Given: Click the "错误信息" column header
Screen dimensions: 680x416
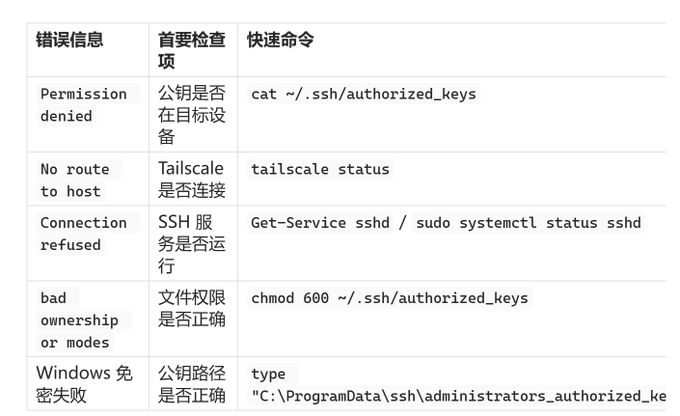Looking at the screenshot, I should click(x=69, y=40).
